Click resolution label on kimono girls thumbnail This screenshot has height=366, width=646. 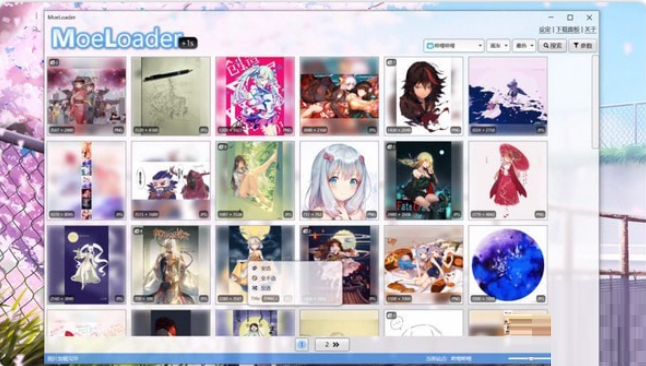[x=62, y=130]
